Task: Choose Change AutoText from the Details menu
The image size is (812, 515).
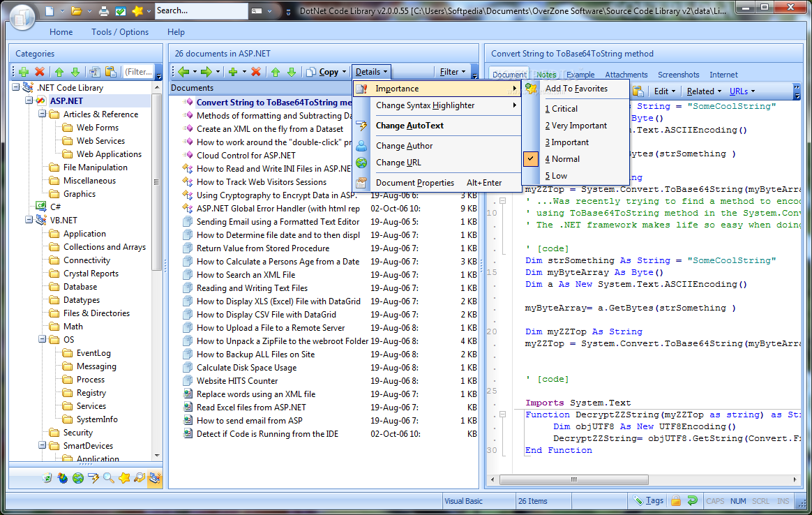Action: click(437, 126)
